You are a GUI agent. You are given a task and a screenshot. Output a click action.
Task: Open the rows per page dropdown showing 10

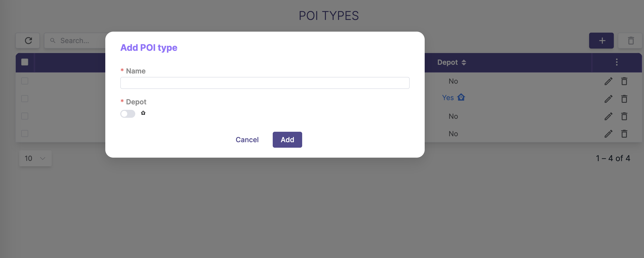coord(35,158)
